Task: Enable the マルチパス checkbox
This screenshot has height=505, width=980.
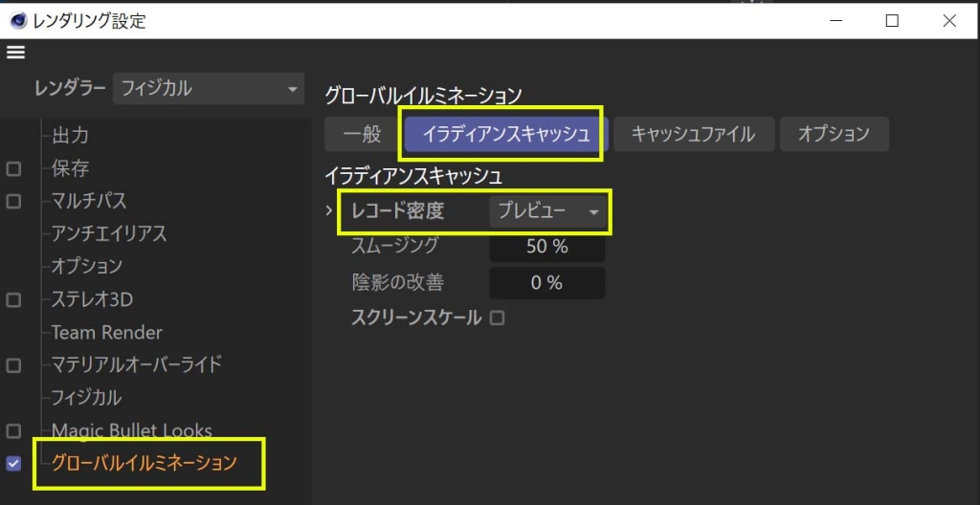Action: tap(13, 201)
